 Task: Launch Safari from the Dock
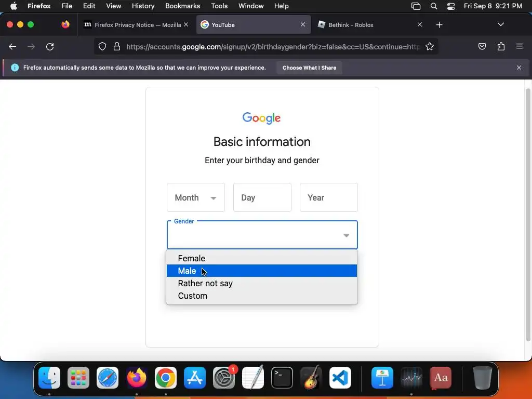(x=108, y=378)
